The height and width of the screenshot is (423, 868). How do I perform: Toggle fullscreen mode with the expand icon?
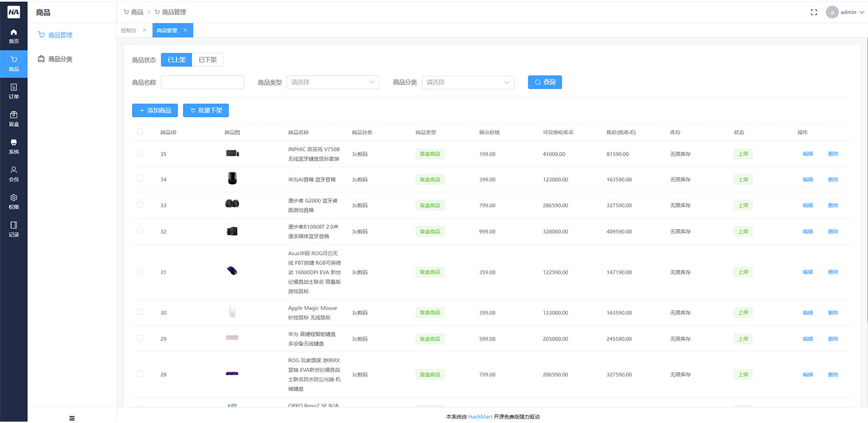[813, 12]
